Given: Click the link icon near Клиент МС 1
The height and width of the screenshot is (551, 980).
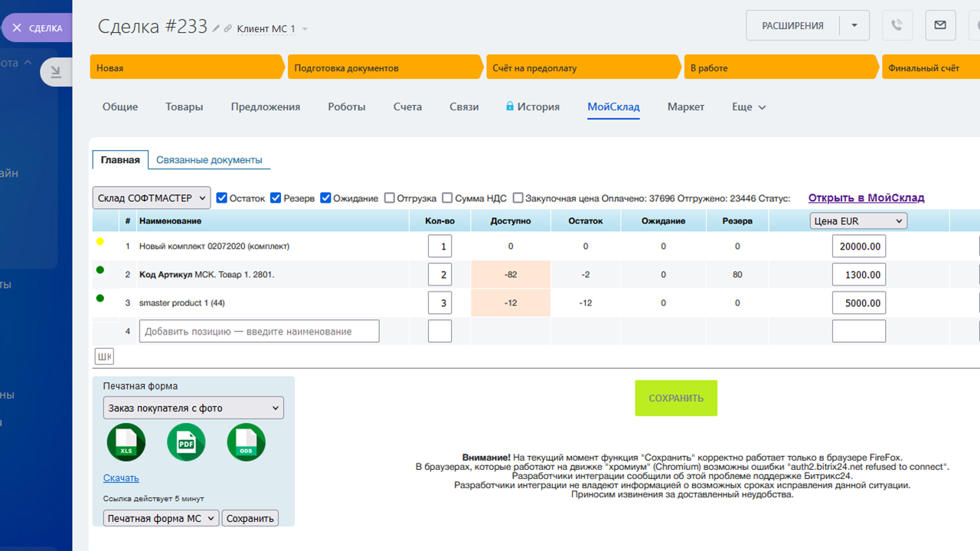Looking at the screenshot, I should (228, 28).
